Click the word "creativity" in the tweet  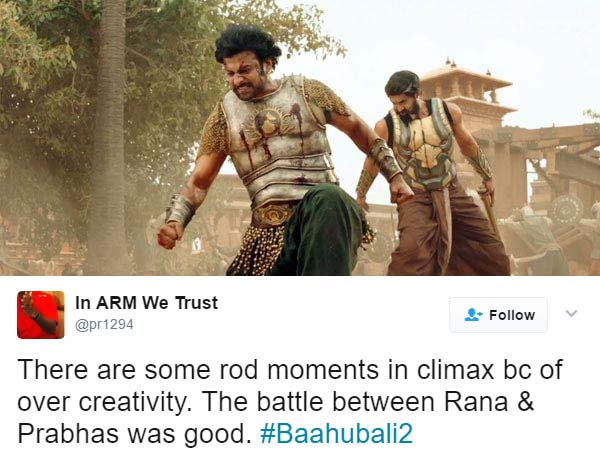click(x=133, y=403)
